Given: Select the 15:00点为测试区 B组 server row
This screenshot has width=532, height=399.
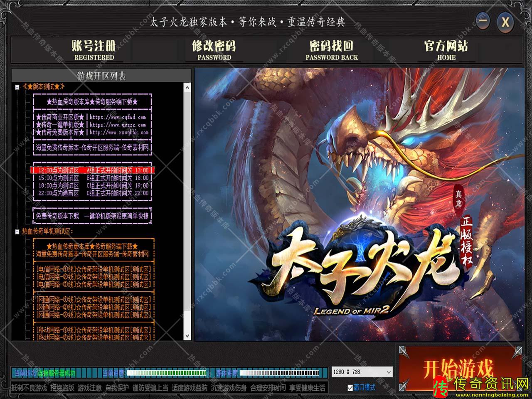Looking at the screenshot, I should [92, 178].
